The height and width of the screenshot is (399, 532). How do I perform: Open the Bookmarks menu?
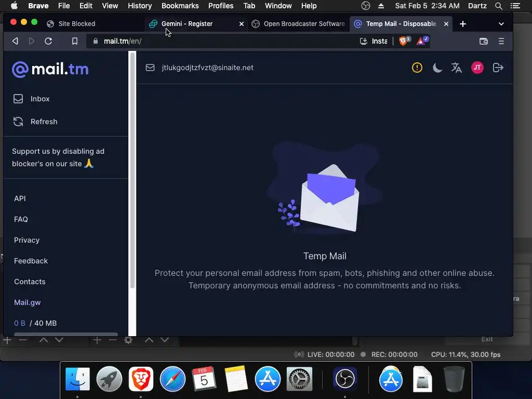pos(180,6)
